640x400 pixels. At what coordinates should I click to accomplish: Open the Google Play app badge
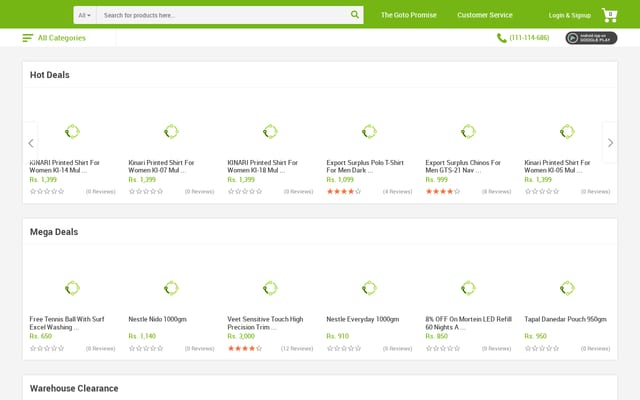591,38
